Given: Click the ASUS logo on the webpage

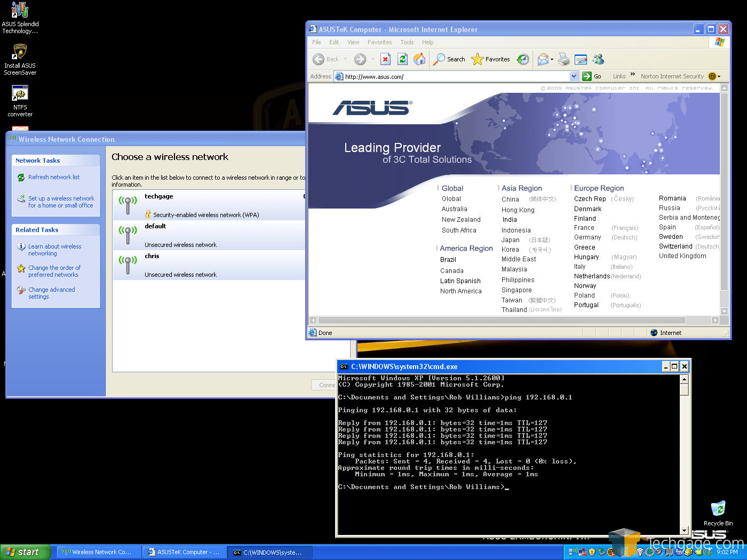Looking at the screenshot, I should 372,108.
